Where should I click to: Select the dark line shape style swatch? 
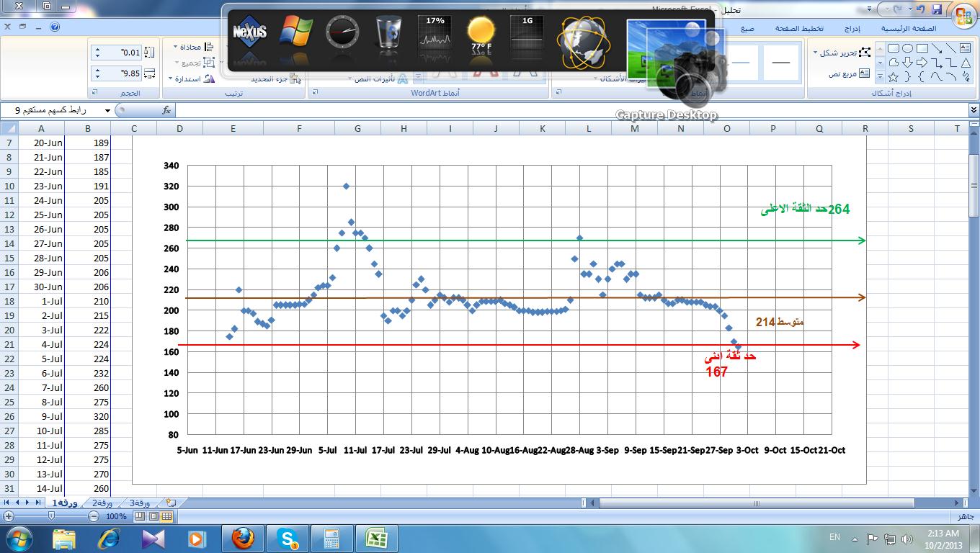(781, 62)
